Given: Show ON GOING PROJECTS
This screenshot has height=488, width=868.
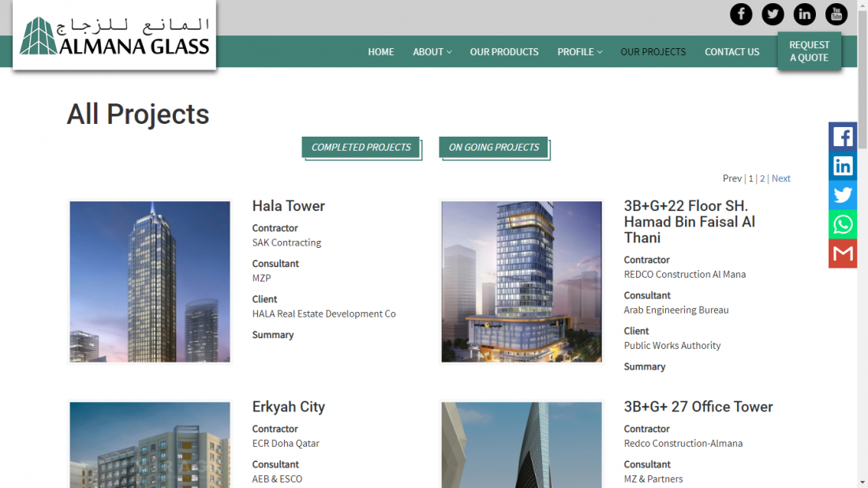Looking at the screenshot, I should 494,148.
